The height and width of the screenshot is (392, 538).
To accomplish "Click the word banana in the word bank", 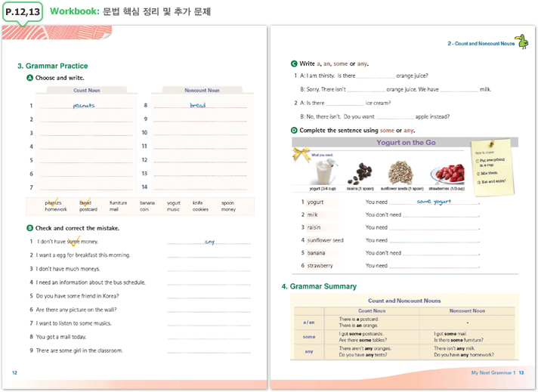I will pyautogui.click(x=147, y=203).
